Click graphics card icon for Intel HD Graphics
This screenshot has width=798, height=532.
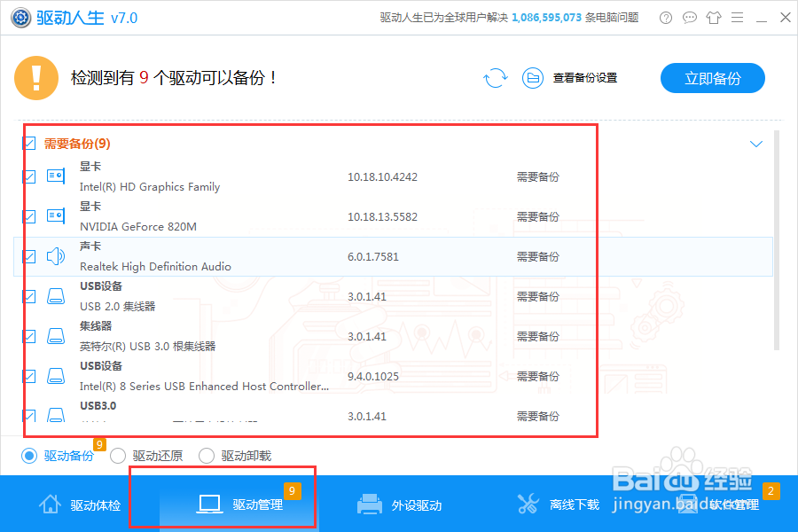pos(56,176)
